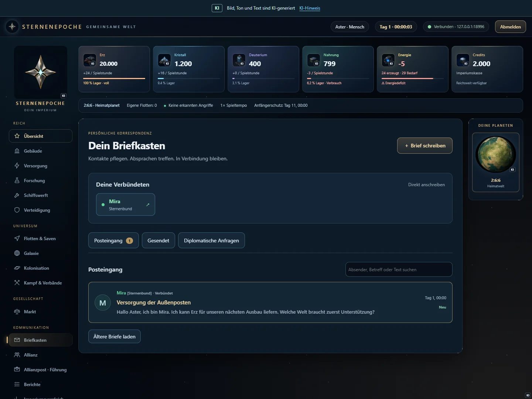Select the Forschung flask icon
The image size is (532, 399).
click(x=17, y=180)
